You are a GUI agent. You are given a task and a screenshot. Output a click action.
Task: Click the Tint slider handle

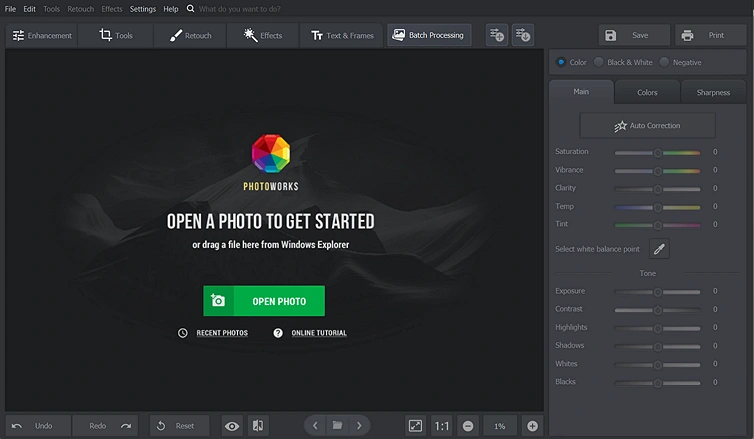pos(657,225)
